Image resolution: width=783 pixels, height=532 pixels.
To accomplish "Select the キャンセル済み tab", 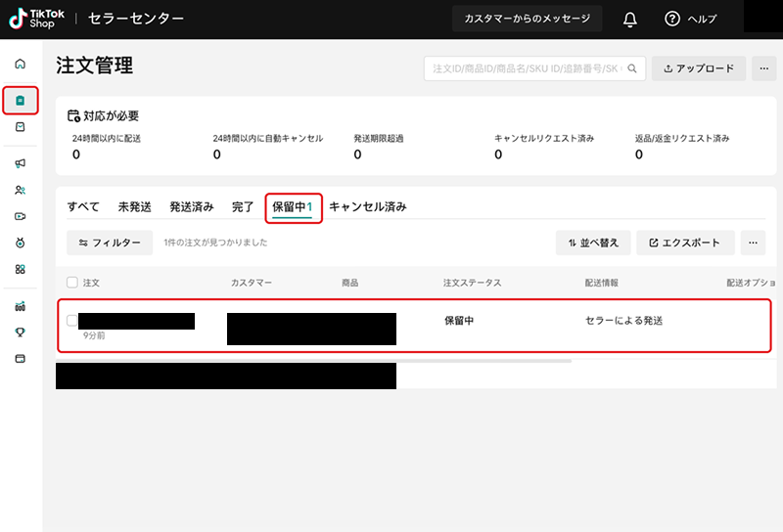I will [x=367, y=206].
